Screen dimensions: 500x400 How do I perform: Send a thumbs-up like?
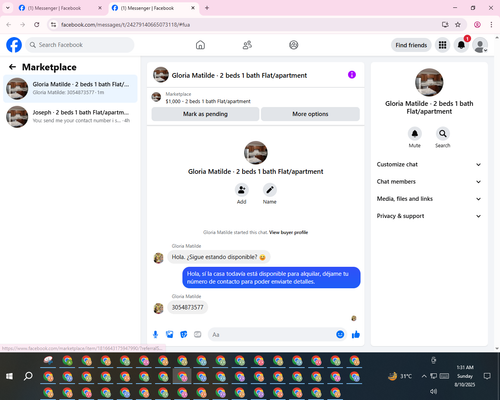click(356, 334)
